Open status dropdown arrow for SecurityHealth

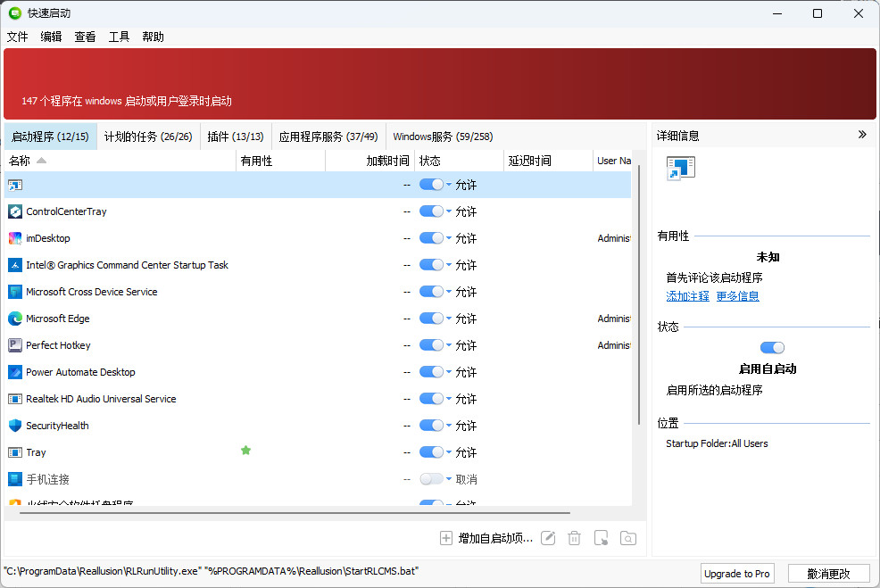(449, 426)
